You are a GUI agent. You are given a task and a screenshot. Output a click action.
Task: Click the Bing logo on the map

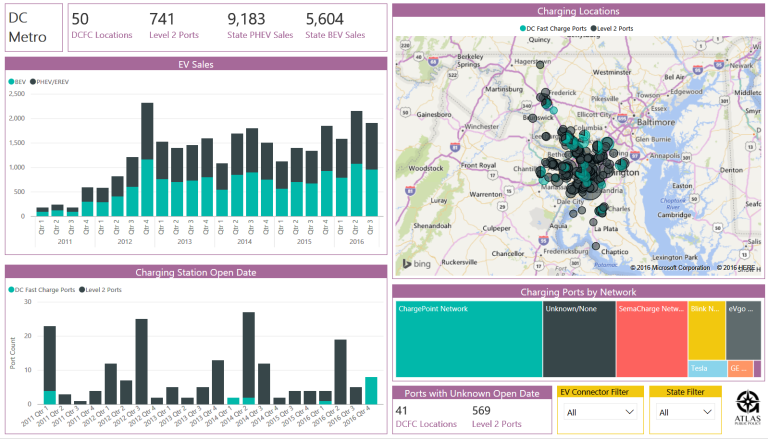(x=416, y=264)
